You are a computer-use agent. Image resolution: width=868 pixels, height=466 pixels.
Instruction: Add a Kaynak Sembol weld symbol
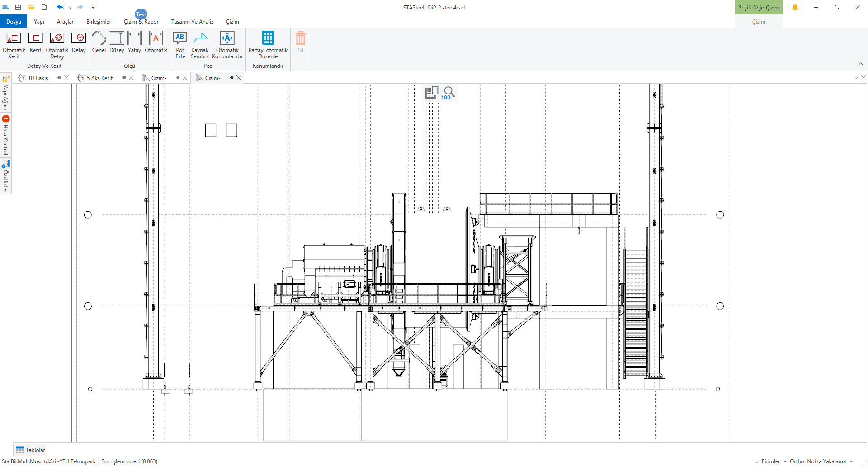pyautogui.click(x=199, y=44)
